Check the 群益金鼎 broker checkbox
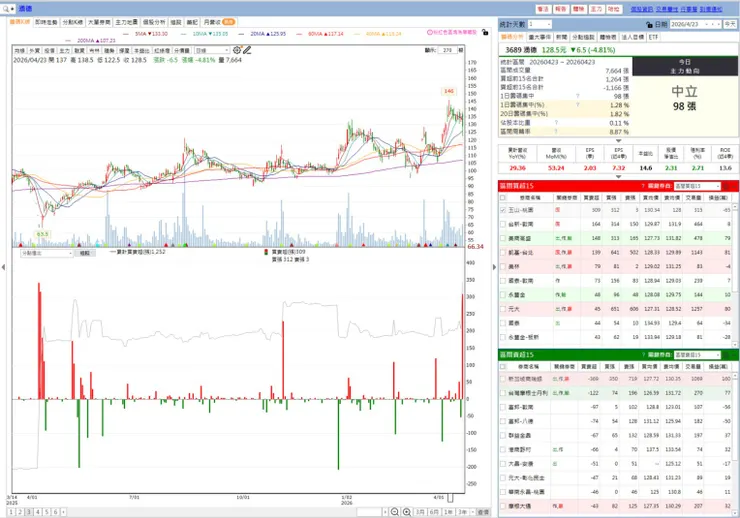This screenshot has width=740, height=518. click(503, 435)
